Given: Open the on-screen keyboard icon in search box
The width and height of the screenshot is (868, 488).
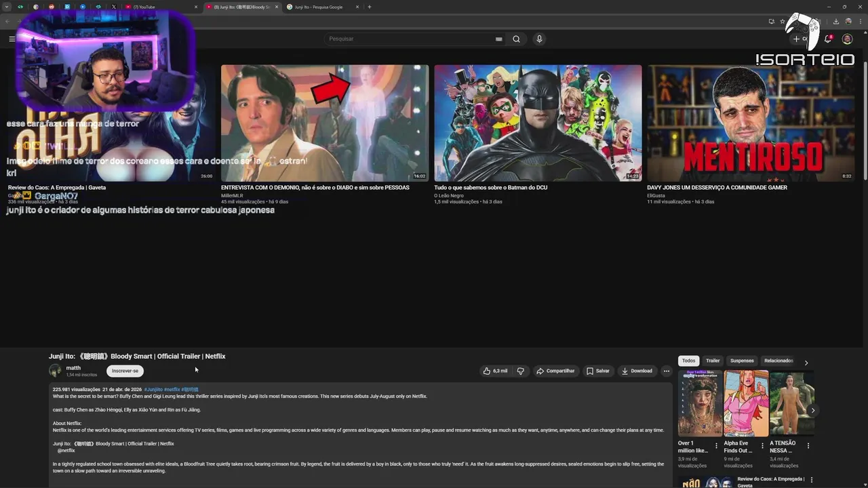Looking at the screenshot, I should pyautogui.click(x=498, y=39).
